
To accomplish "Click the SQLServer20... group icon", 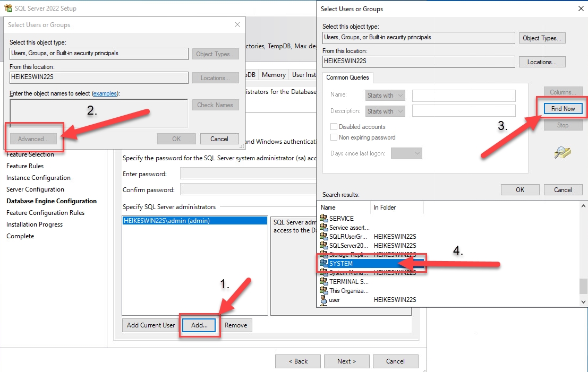I will [323, 245].
